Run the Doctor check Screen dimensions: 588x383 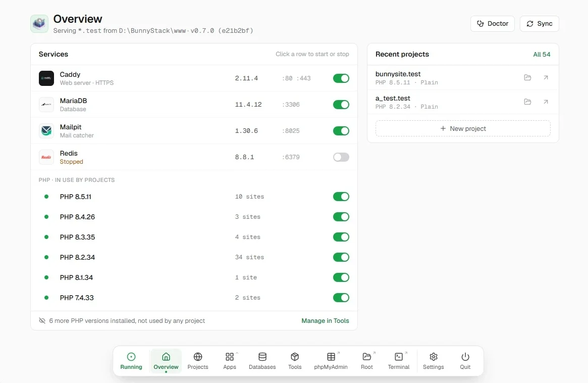493,24
